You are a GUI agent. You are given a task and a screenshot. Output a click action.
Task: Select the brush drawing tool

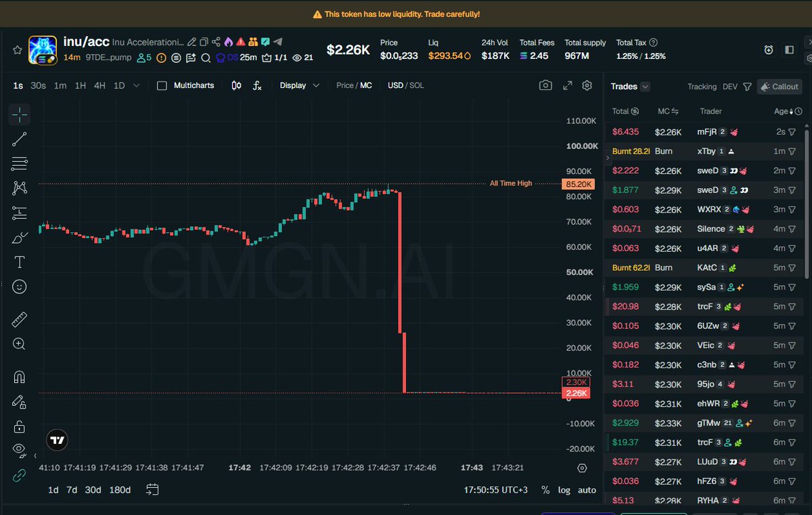click(x=20, y=238)
